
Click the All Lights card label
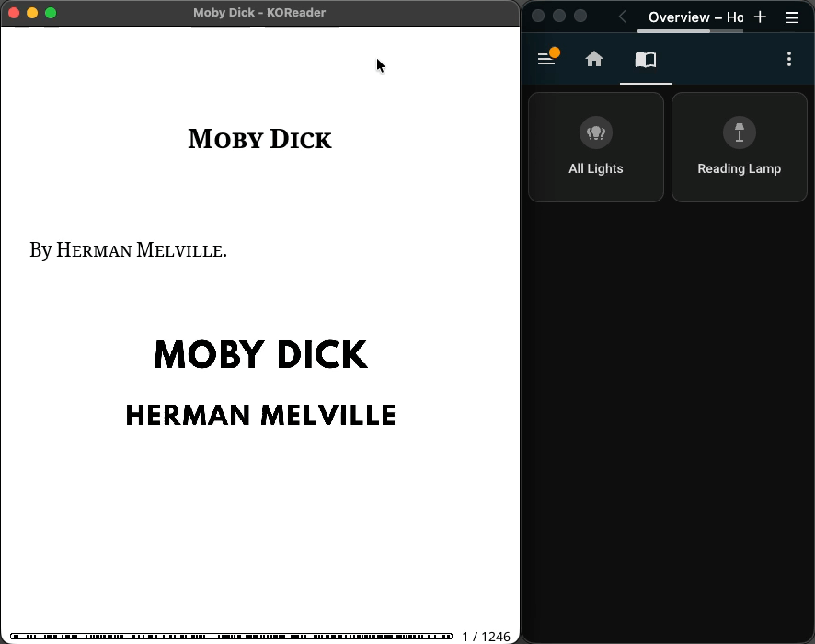[596, 168]
